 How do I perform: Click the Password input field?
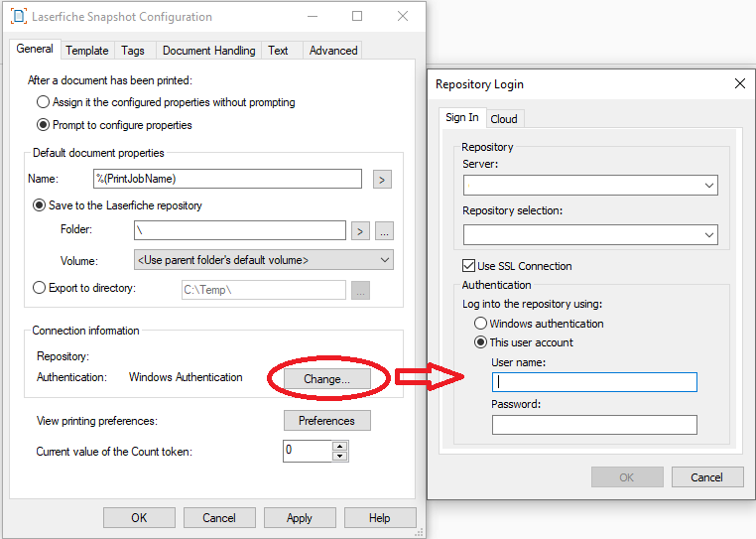coord(594,425)
